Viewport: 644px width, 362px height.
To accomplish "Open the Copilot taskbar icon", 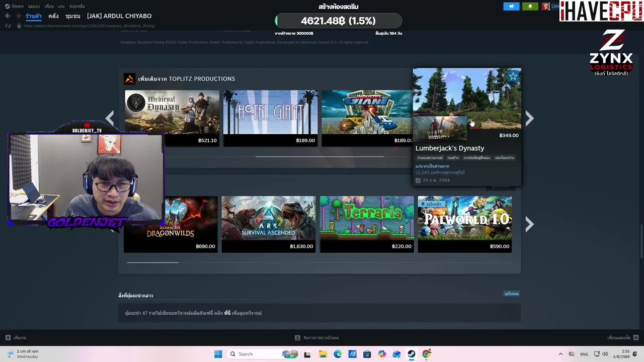I will pyautogui.click(x=382, y=354).
